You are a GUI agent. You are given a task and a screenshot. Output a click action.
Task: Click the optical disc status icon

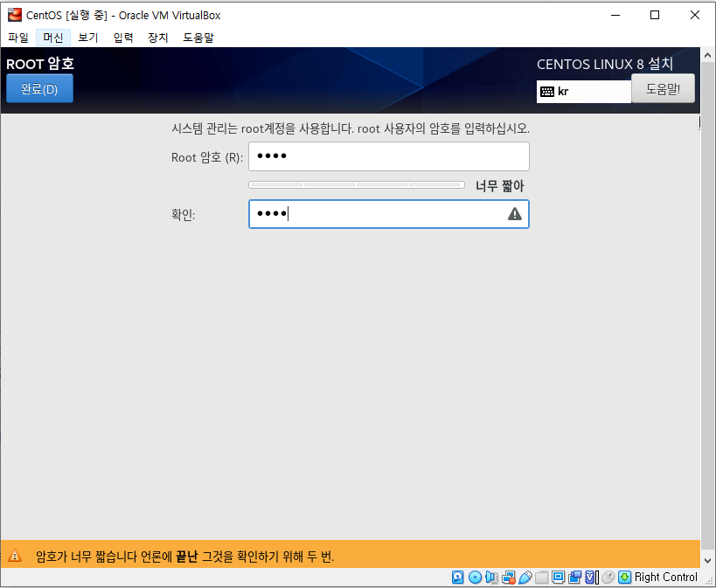click(x=475, y=577)
